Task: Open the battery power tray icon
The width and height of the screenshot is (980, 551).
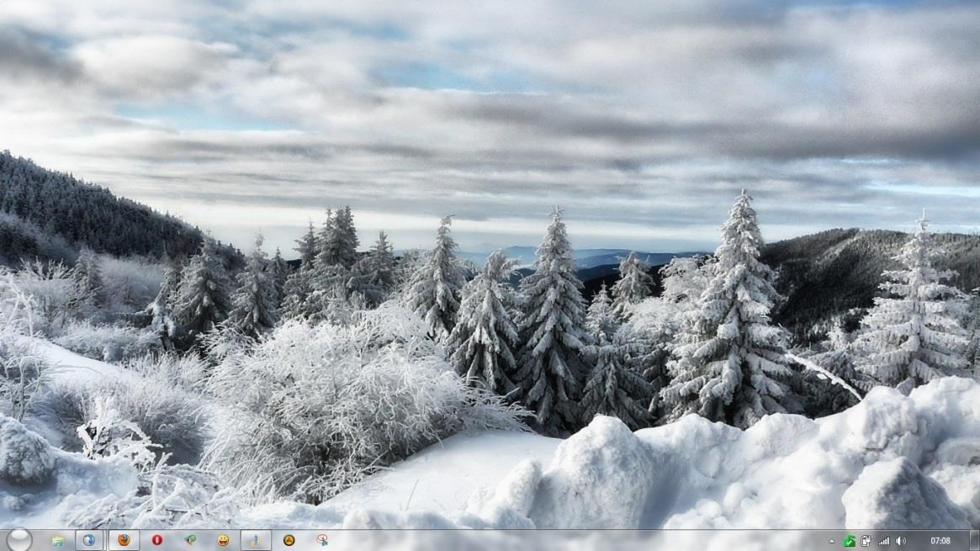Action: click(866, 542)
